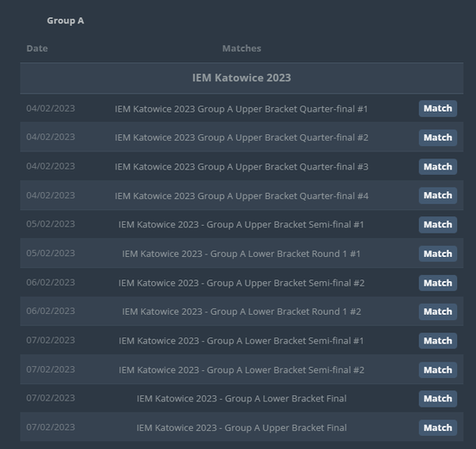Select Upper Bracket Final match title text
The width and height of the screenshot is (476, 449).
241,427
